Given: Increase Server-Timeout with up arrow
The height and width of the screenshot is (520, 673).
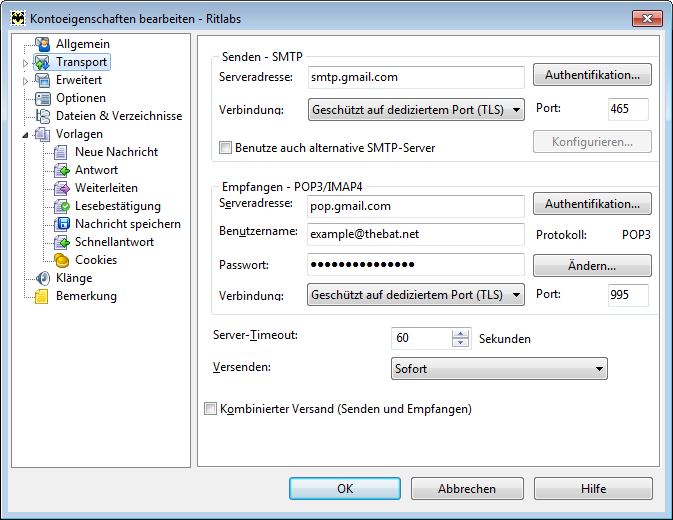Looking at the screenshot, I should tap(461, 334).
